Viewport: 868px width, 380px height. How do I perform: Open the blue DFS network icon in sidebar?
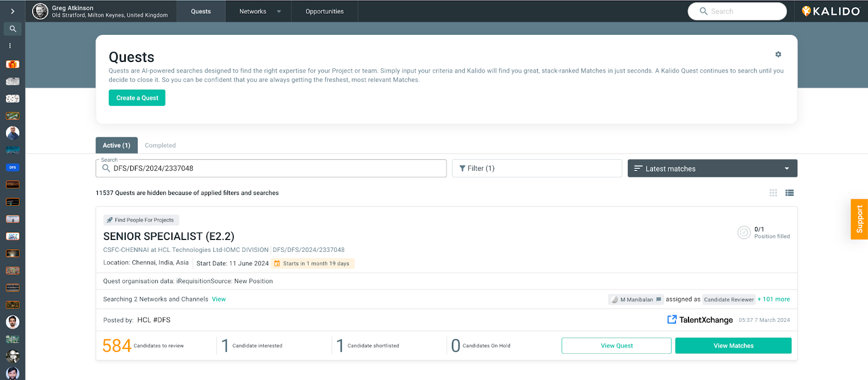12,168
